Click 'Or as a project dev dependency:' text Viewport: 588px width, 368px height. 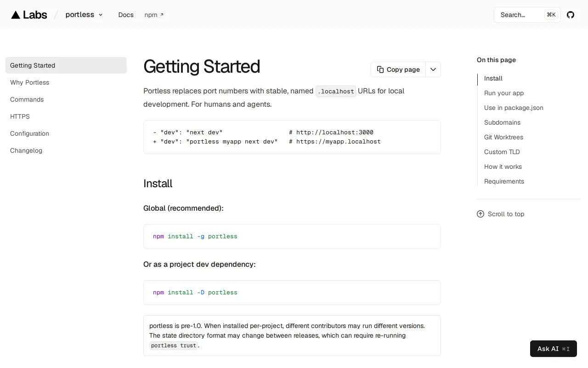[x=199, y=264]
